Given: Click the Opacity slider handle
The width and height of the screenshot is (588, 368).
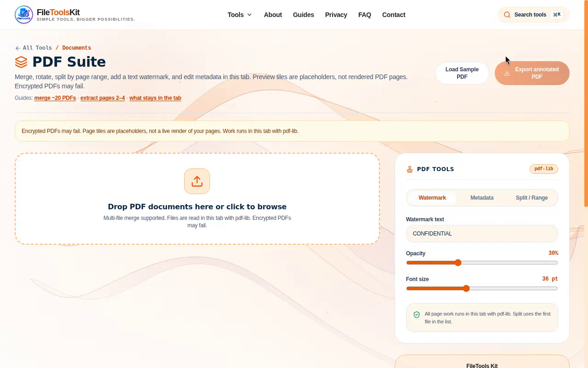Looking at the screenshot, I should (x=458, y=263).
